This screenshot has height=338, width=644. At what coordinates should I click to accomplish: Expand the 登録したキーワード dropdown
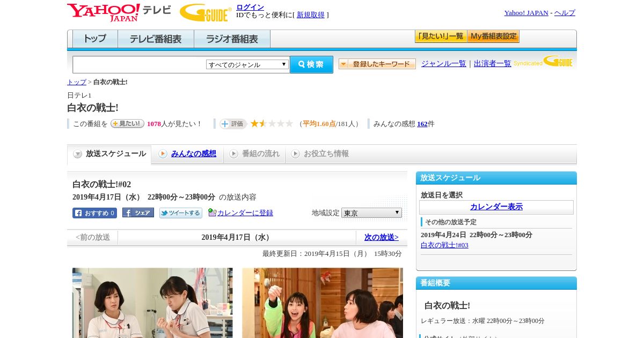tap(377, 64)
